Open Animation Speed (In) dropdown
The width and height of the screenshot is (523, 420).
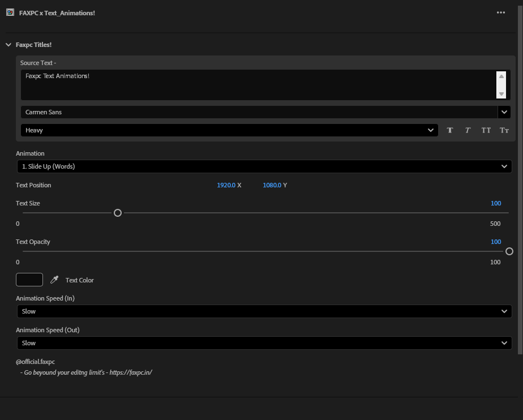(x=264, y=311)
